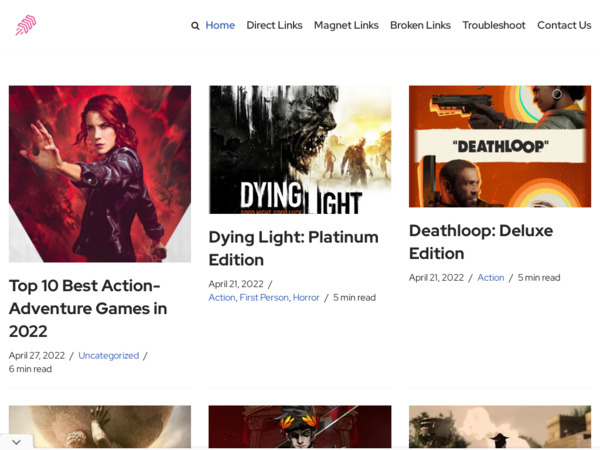This screenshot has width=600, height=450.
Task: Select the Horror category link
Action: pos(306,297)
